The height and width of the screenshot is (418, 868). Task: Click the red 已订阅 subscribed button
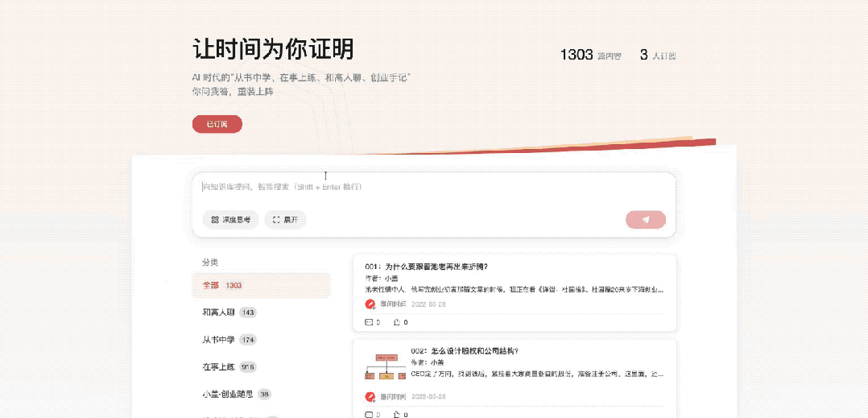pos(217,124)
